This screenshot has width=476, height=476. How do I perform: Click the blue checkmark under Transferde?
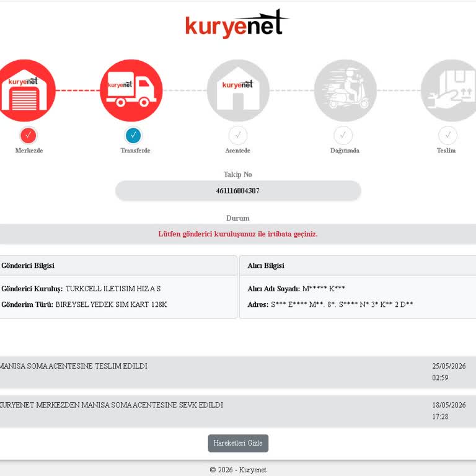pos(133,135)
